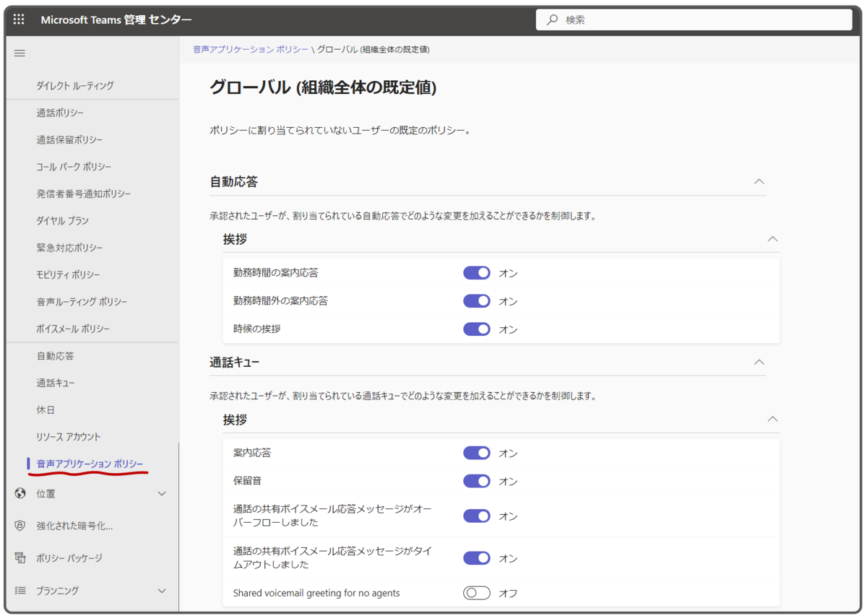Click the グローバル (組織全体の既定値) page heading
The width and height of the screenshot is (867, 616).
tap(323, 88)
